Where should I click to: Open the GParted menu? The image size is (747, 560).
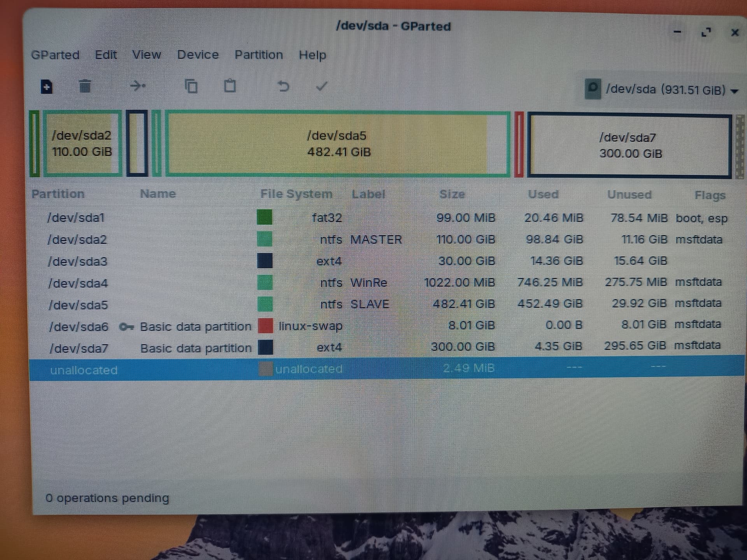pos(55,55)
